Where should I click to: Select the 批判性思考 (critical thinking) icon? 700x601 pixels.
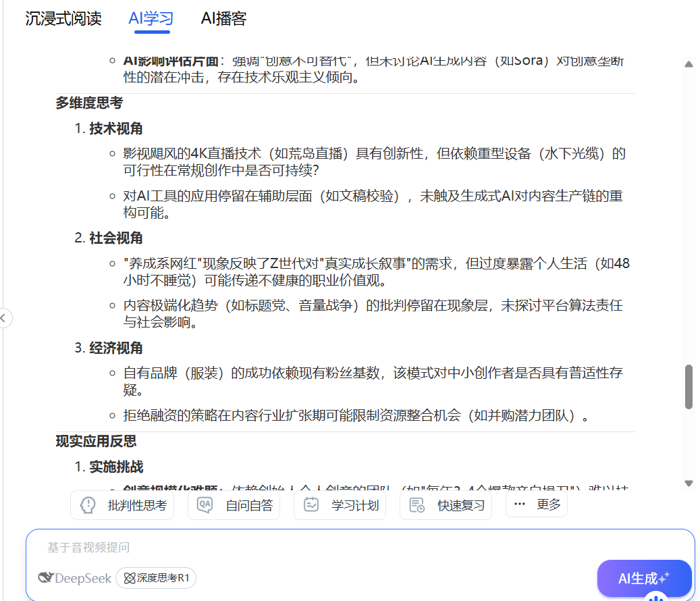click(x=88, y=504)
